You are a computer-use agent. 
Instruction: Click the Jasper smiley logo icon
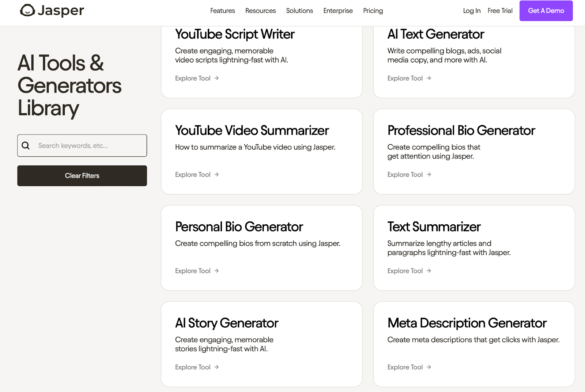27,11
